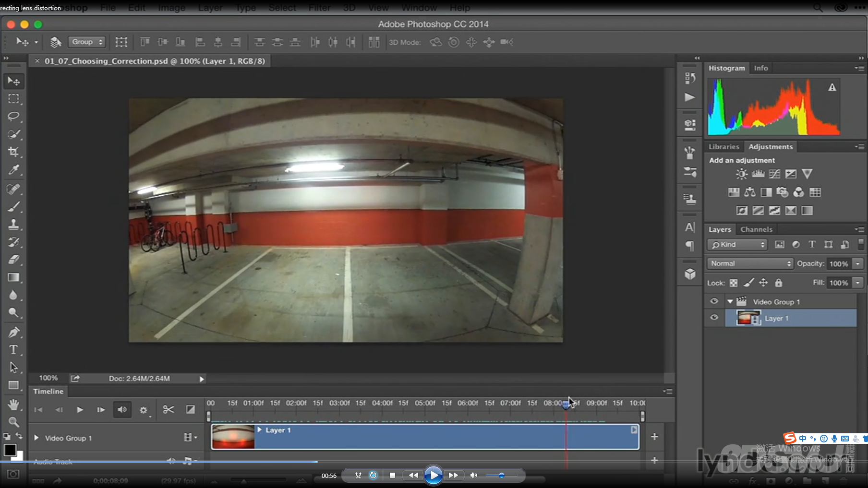Select the History Brush tool

[x=13, y=242]
